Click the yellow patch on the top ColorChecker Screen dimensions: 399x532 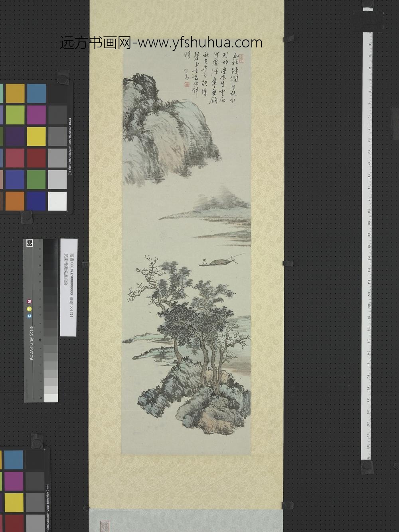point(36,136)
